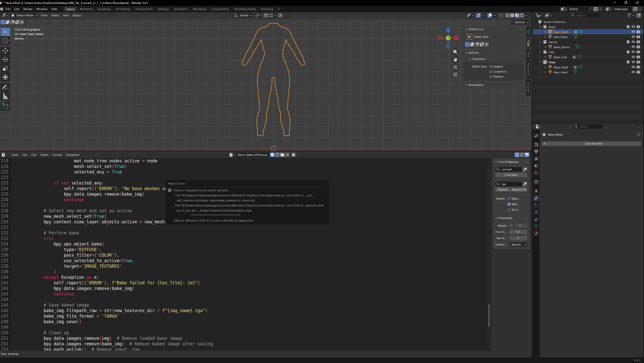Viewport: 644px width, 363px height.
Task: Open the Templates menu in the text editor
Action: click(x=72, y=155)
